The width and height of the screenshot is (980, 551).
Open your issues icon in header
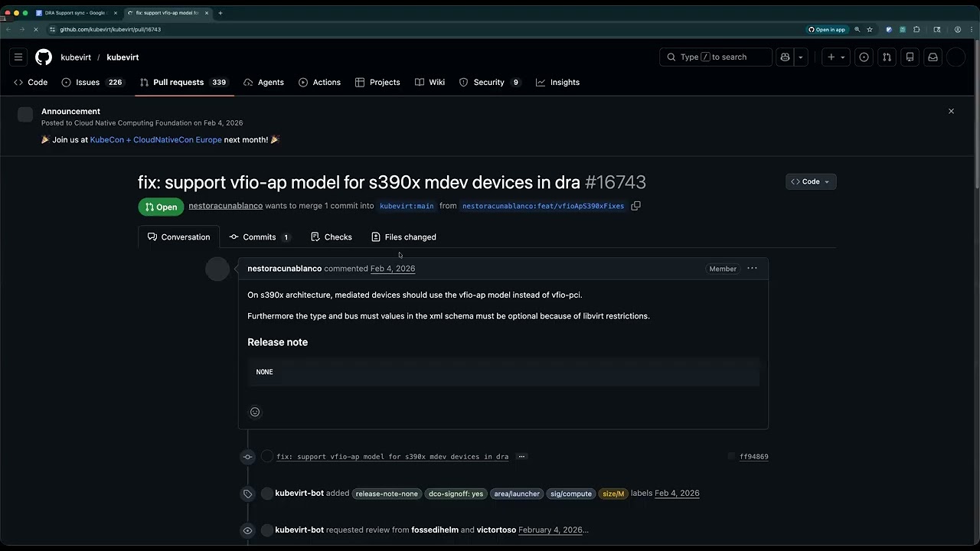tap(864, 57)
